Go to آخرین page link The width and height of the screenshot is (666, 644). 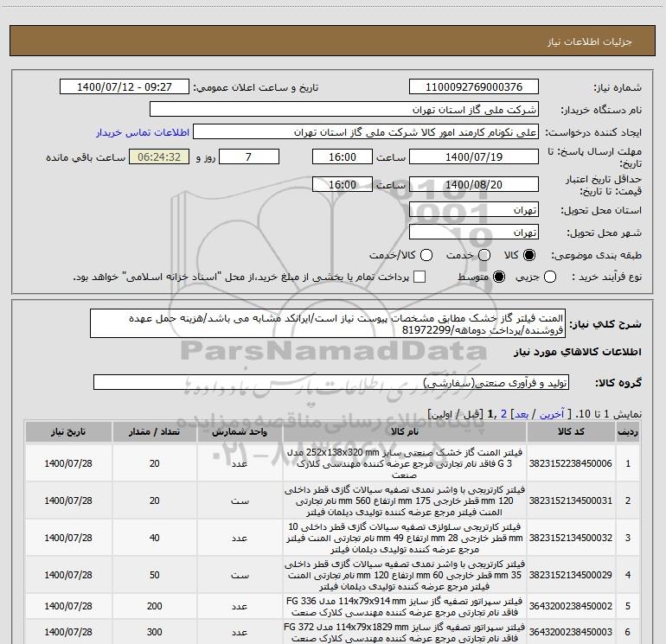click(552, 414)
